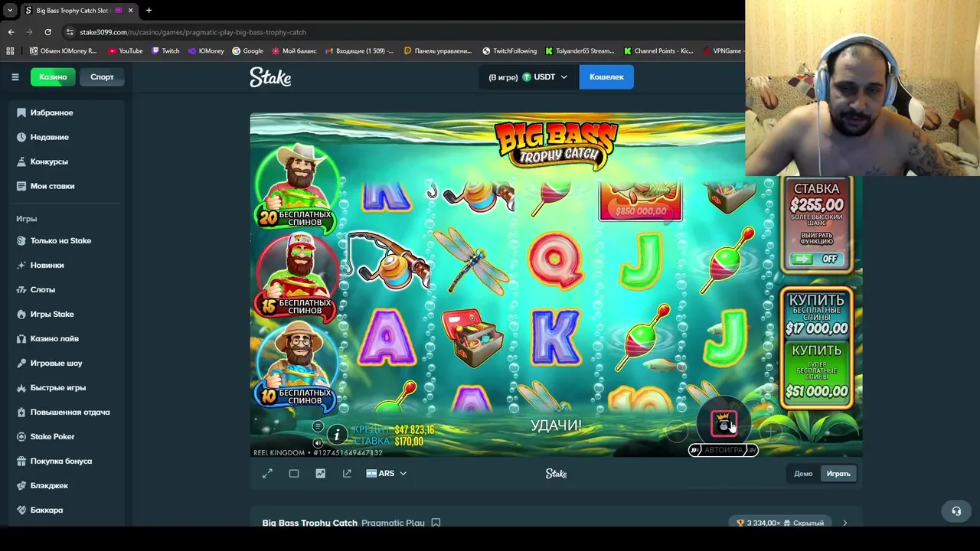Open Только на Stake category

tap(67, 240)
